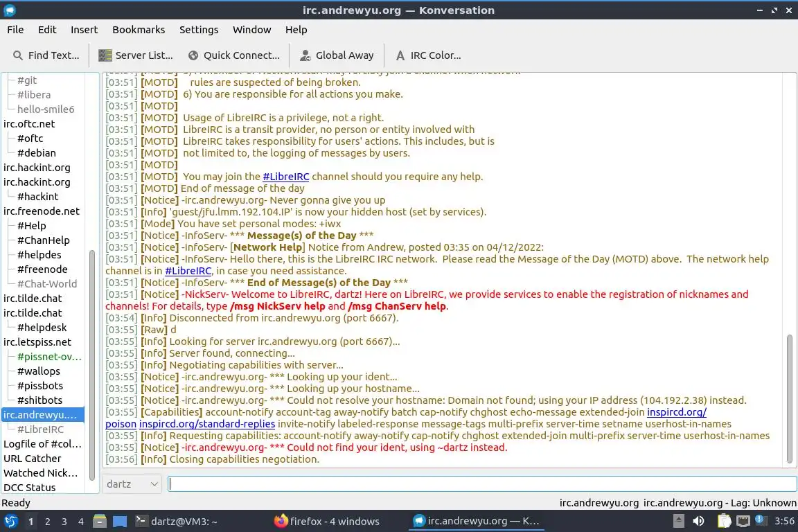Switch to virtual desktop 2
Screen dimensions: 798x532
coord(47,522)
